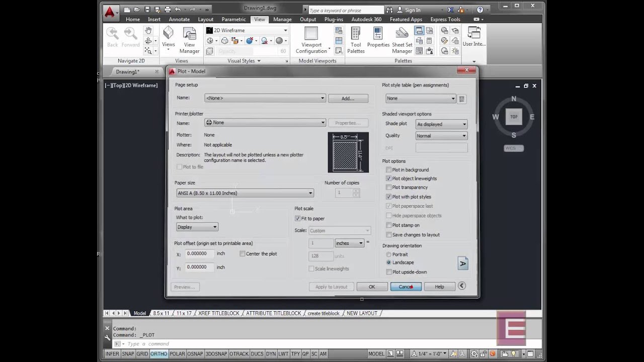Screen dimensions: 644x362
Task: Uncheck Fit to paper
Action: [297, 219]
